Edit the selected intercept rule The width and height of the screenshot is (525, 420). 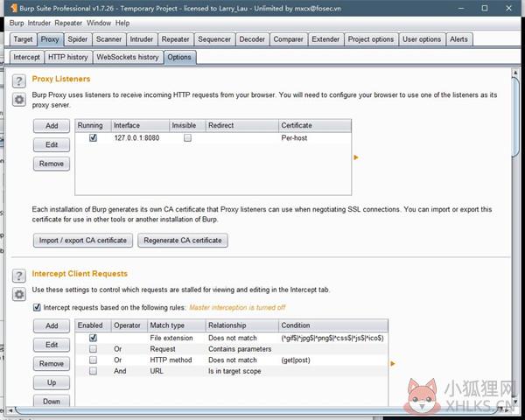[52, 345]
